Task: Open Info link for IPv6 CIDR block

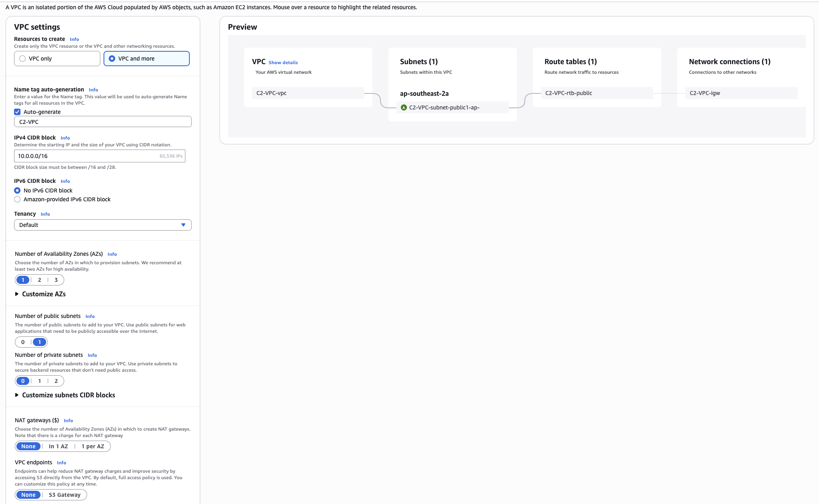Action: (65, 181)
